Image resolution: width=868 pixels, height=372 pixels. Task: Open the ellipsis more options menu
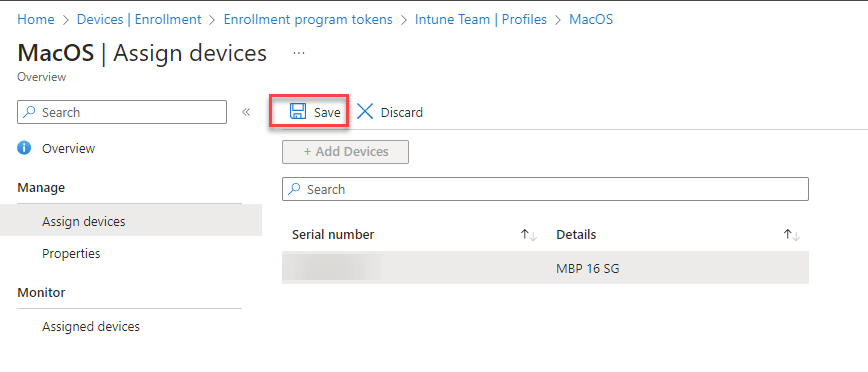[x=299, y=53]
